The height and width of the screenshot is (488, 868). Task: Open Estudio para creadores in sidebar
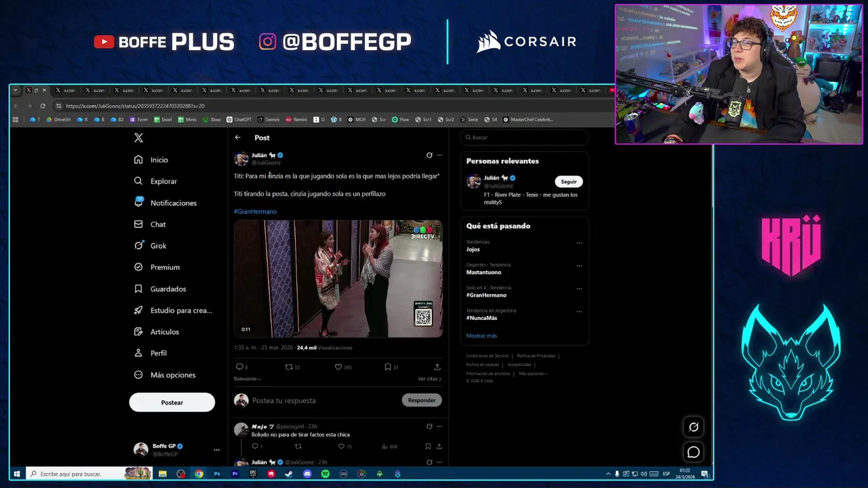point(173,310)
